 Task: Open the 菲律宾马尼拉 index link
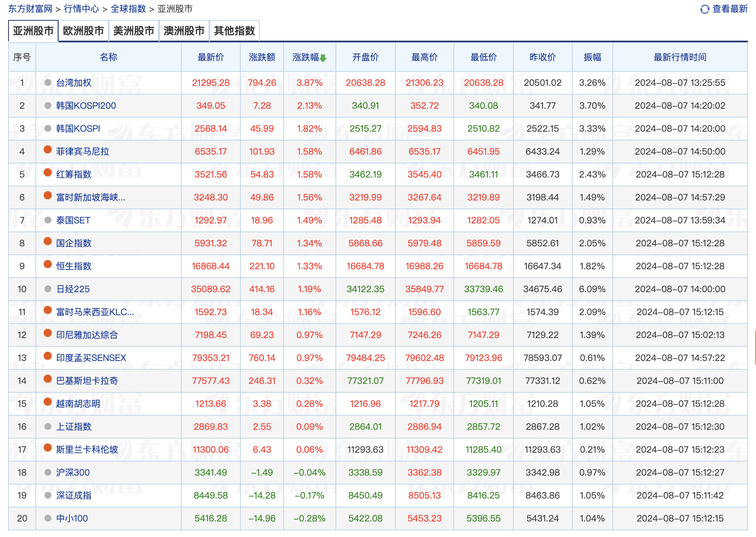point(82,152)
